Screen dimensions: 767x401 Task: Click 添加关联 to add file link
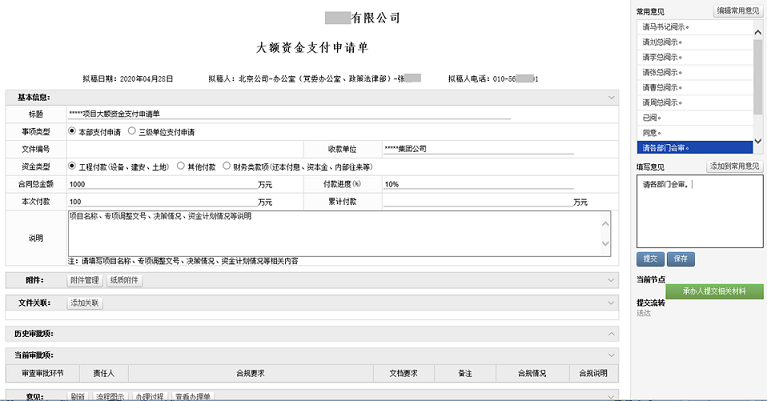85,301
